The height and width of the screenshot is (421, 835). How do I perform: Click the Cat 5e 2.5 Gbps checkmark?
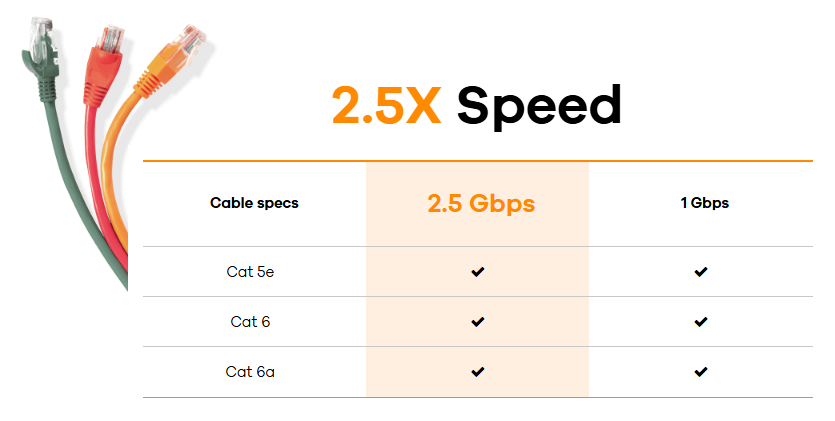coord(478,272)
